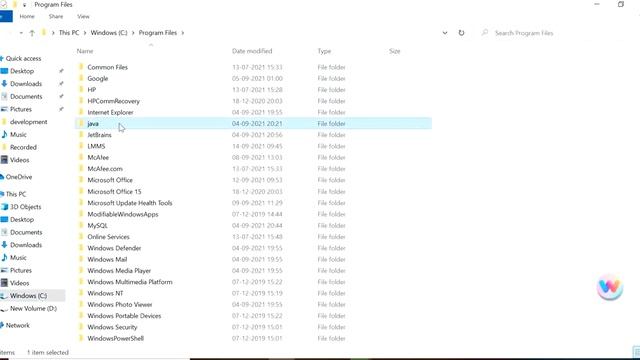
Task: Click the Online Services folder icon
Action: (x=81, y=237)
